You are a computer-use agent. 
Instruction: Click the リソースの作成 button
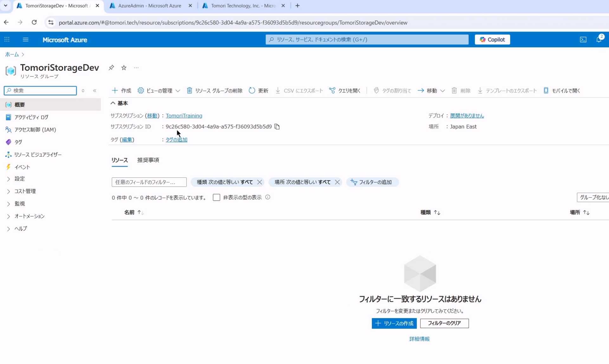coord(394,323)
